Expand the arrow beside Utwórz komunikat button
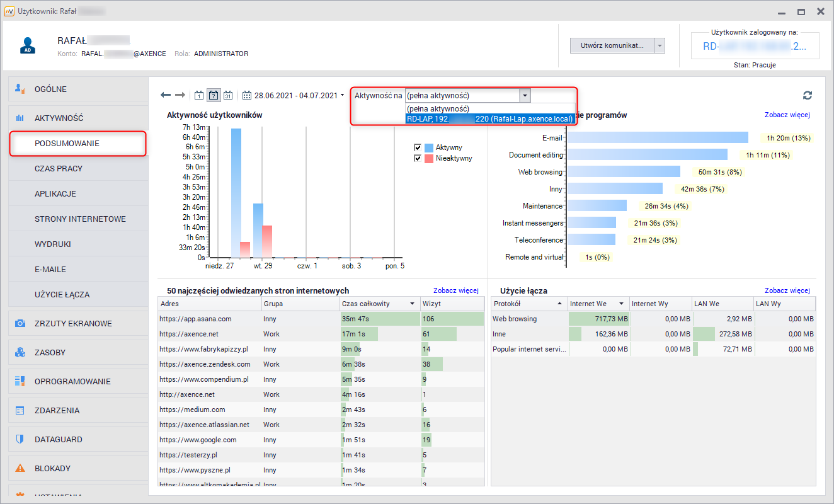The width and height of the screenshot is (834, 504). (x=660, y=46)
